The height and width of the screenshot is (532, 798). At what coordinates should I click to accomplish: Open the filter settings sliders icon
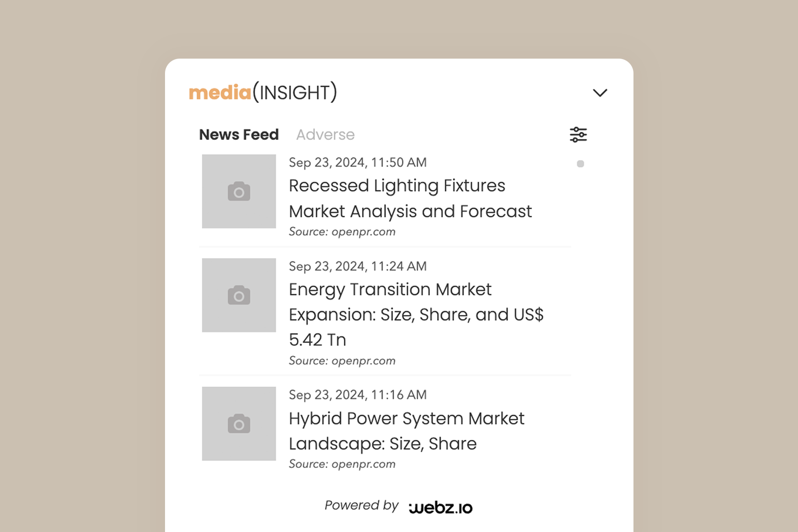[578, 134]
